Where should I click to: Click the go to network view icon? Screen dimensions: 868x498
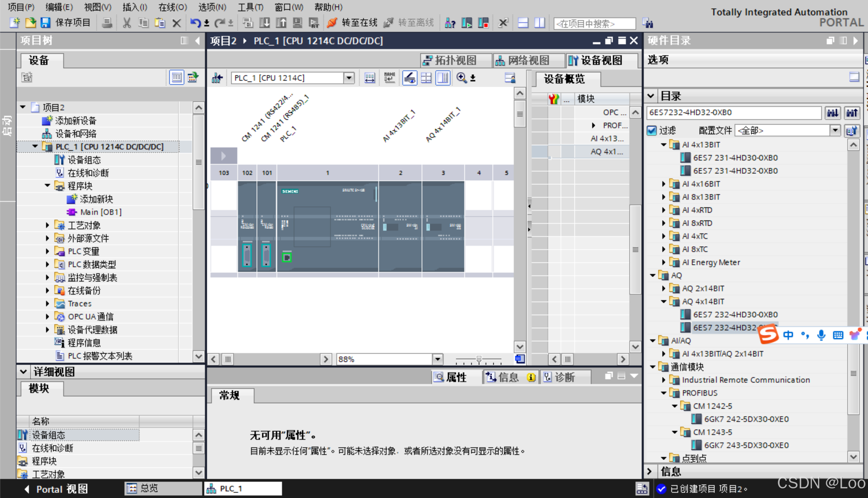[217, 78]
